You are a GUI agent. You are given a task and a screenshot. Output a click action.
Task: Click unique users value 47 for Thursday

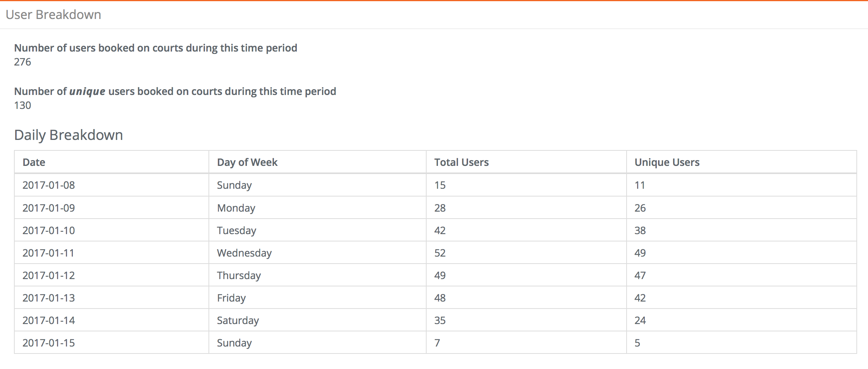pyautogui.click(x=640, y=275)
